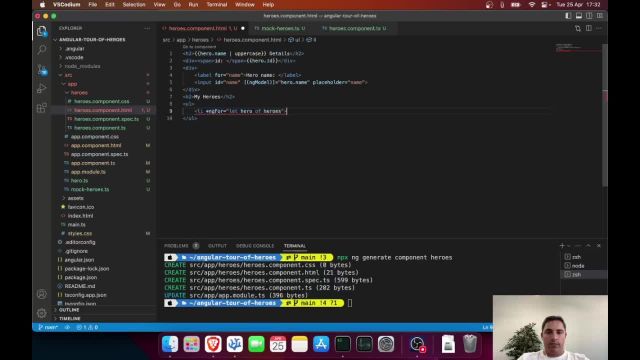Open App Store from the Dock
The image size is (640, 360).
pos(321,344)
